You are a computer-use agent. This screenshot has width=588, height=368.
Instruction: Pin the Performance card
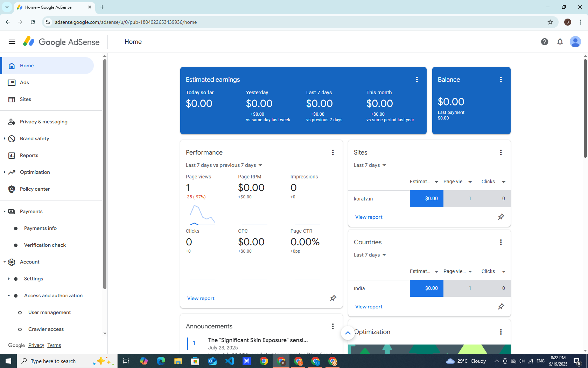click(333, 298)
